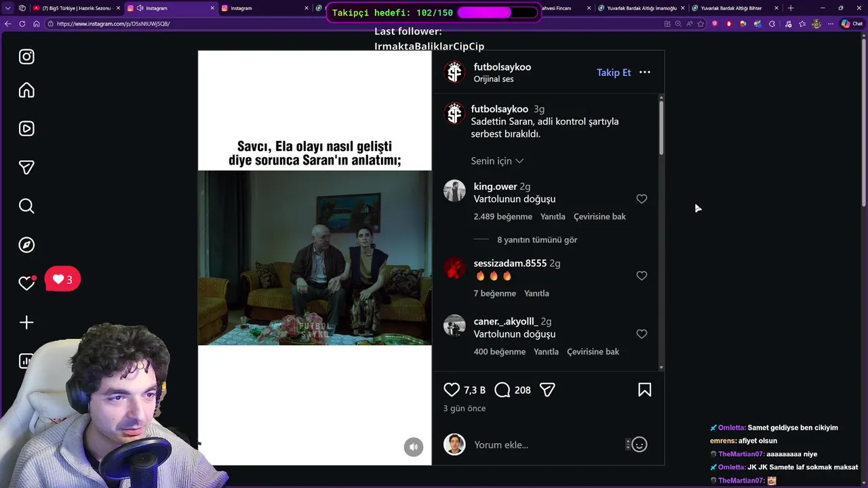
Task: Open emoji picker in comment box
Action: [x=639, y=445]
